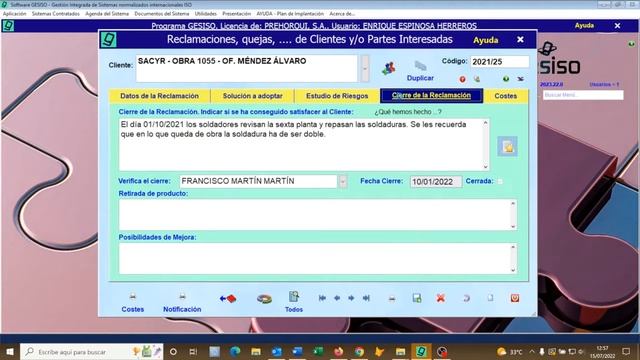Go to the next record

click(351, 298)
